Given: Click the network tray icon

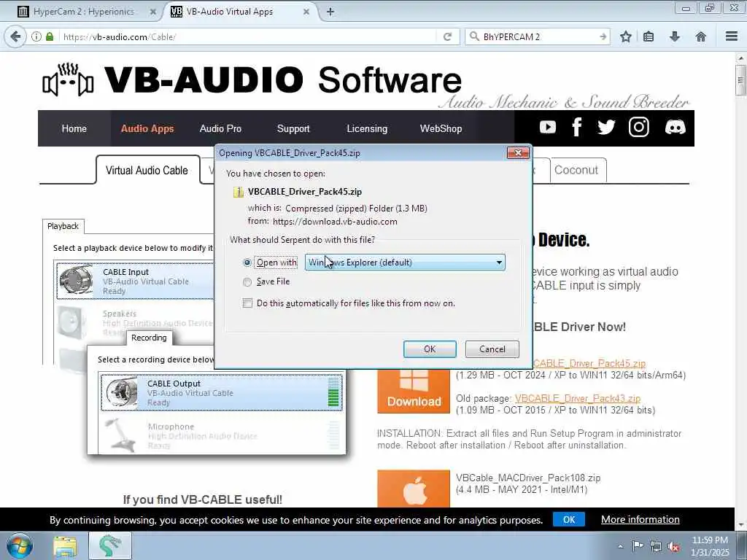Looking at the screenshot, I should tap(656, 547).
